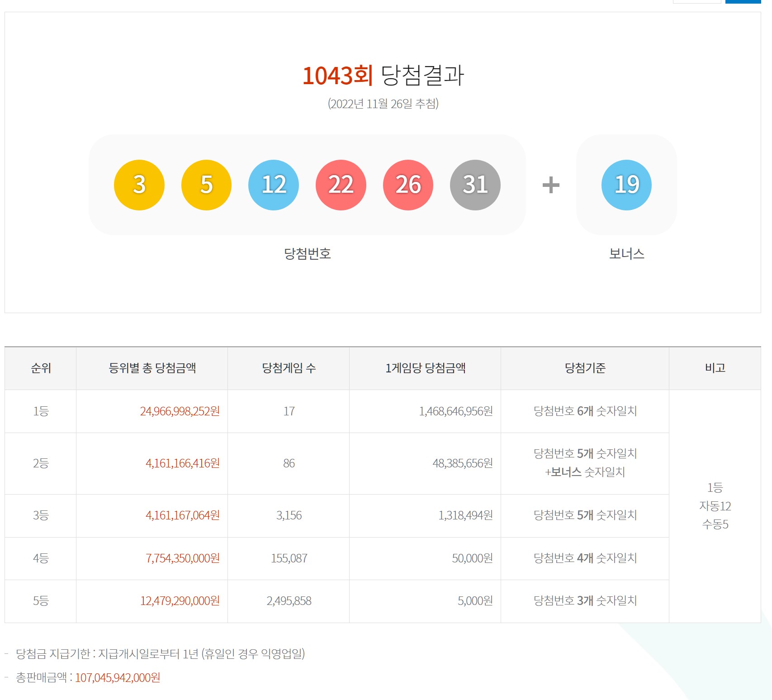Click criterion 당첨번호 5개 숫자일치 in 3등 row
The width and height of the screenshot is (772, 700).
[585, 515]
